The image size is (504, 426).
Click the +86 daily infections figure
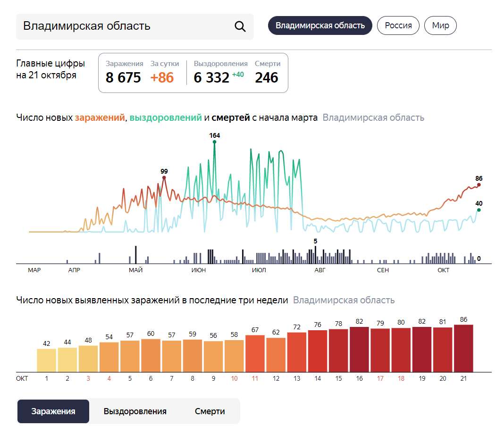pyautogui.click(x=162, y=78)
